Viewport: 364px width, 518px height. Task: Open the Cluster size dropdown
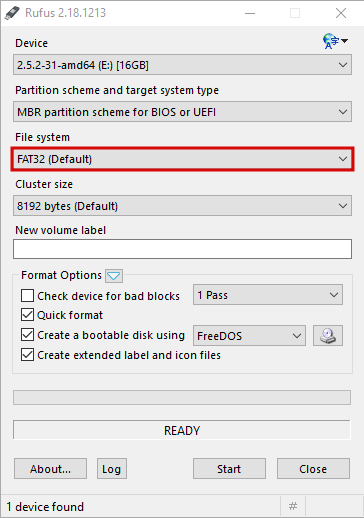[182, 206]
